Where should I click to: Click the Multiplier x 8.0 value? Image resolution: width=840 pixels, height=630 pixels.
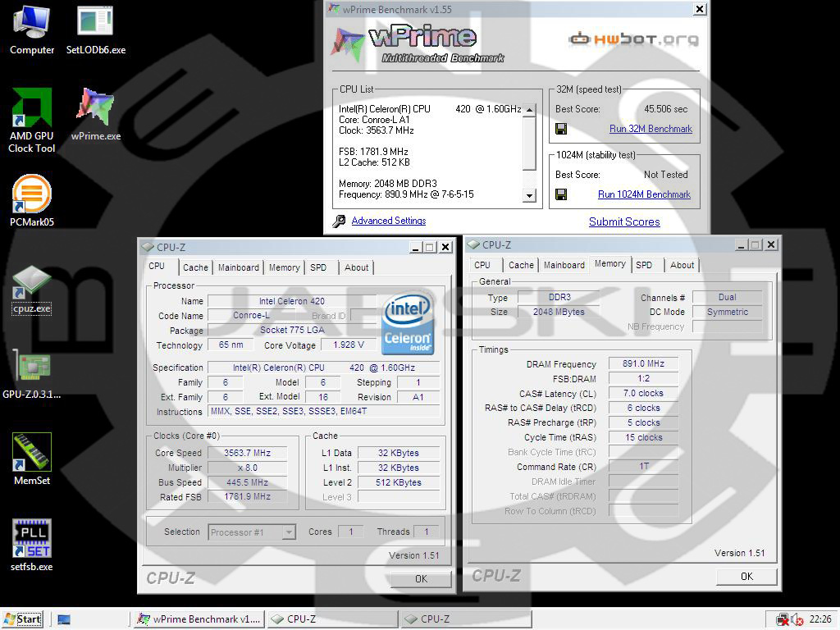pos(247,467)
